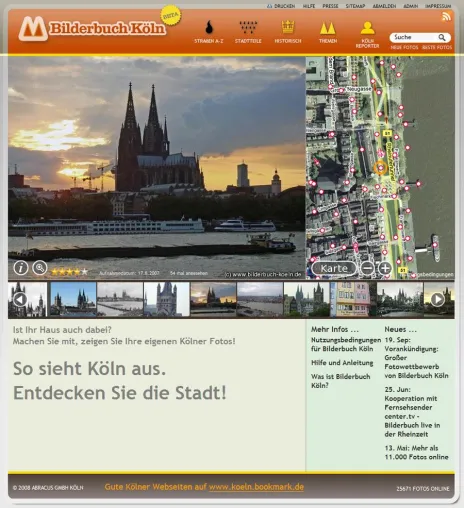Open Nutzungsbedingungen für Bilderbuch Köln
Viewport: 464px width, 508px height.
click(346, 344)
